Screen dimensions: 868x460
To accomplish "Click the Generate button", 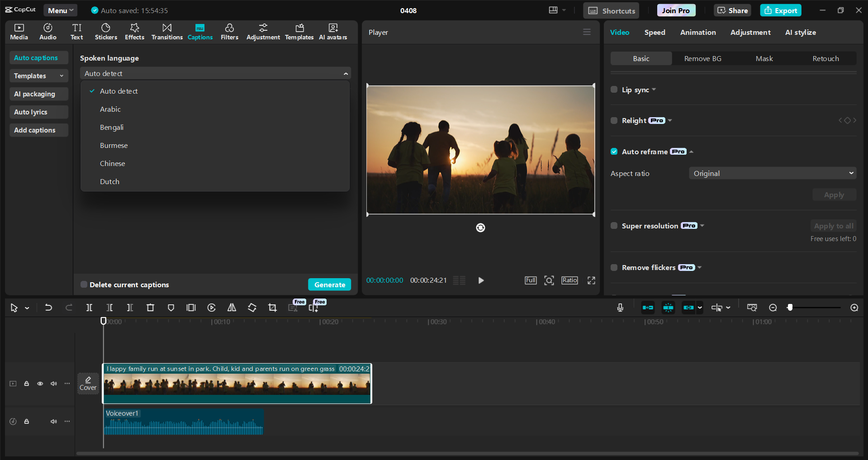I will coord(329,284).
